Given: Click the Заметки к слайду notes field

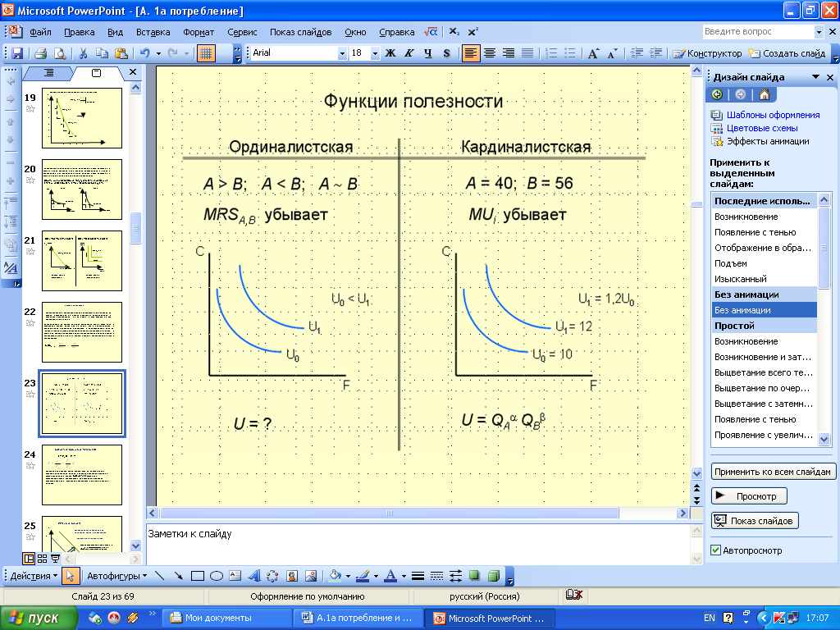Looking at the screenshot, I should 418,545.
